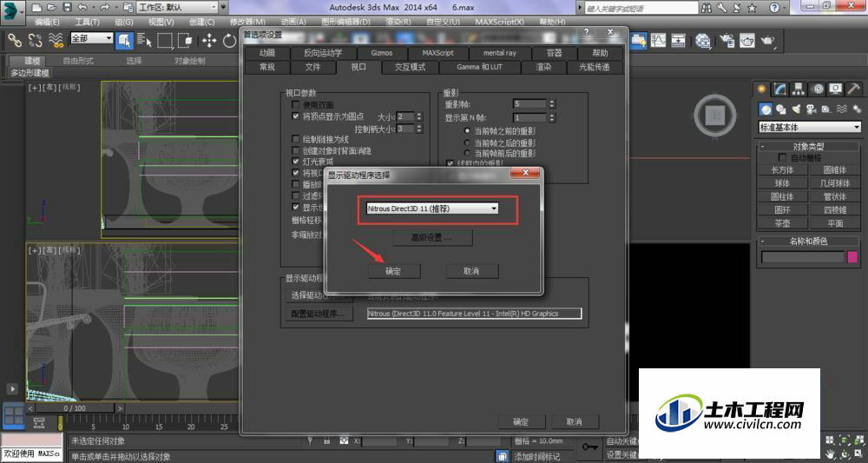Click the Save File floppy icon
The height and width of the screenshot is (463, 868).
(x=67, y=8)
